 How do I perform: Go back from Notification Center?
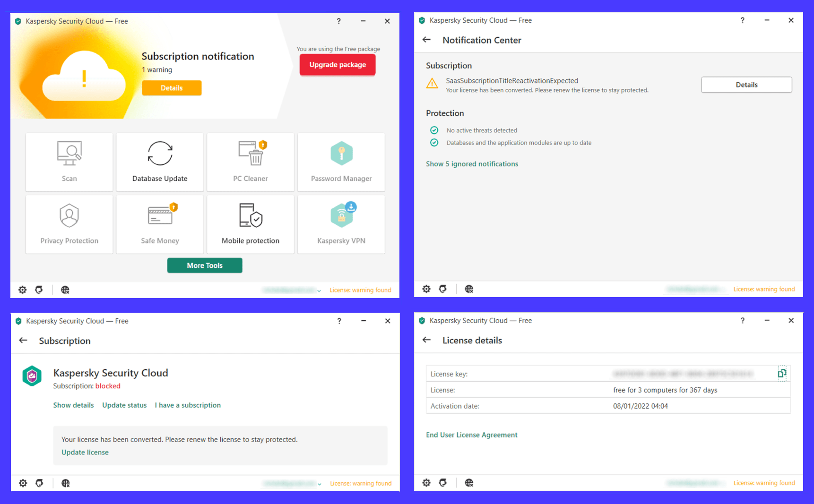[426, 40]
